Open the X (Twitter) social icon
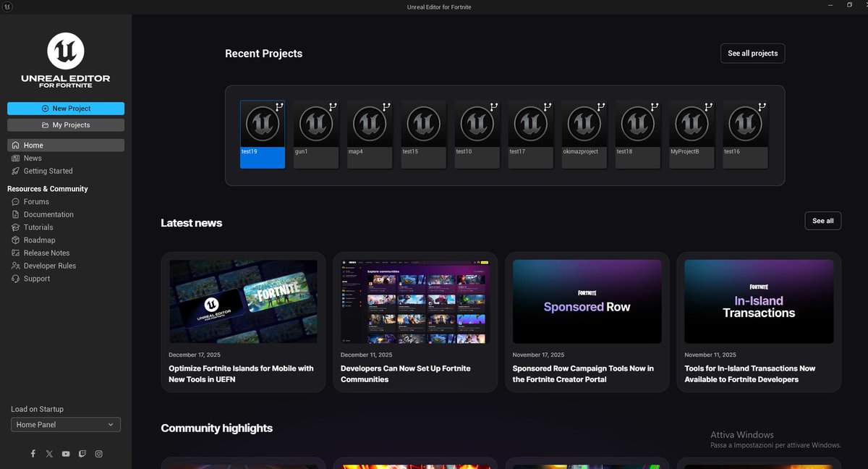Image resolution: width=868 pixels, height=469 pixels. [x=49, y=454]
